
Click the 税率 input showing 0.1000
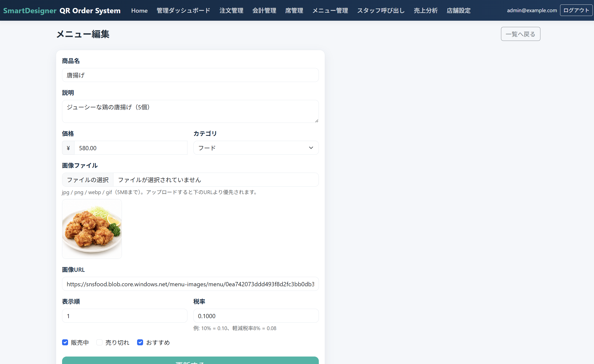coord(256,316)
